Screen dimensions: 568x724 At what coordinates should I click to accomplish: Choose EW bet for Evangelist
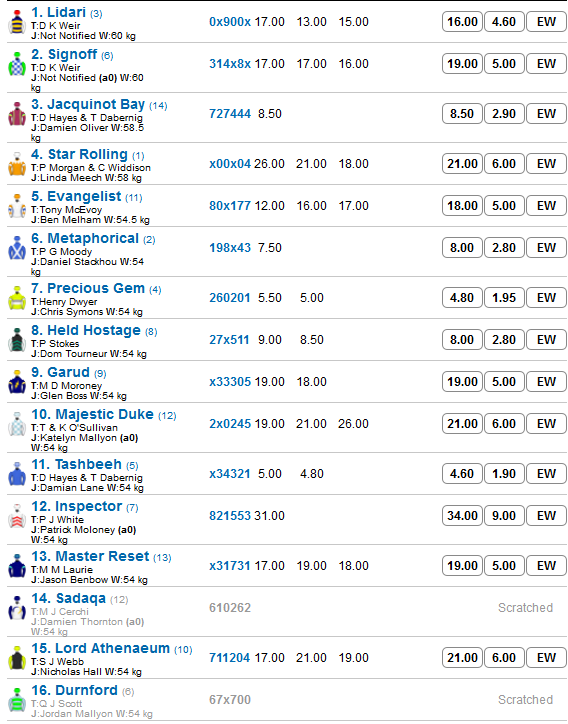click(546, 205)
